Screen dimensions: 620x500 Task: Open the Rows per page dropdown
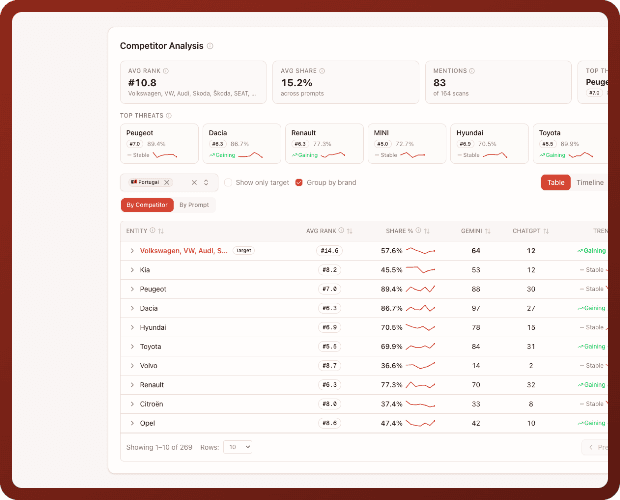(238, 447)
